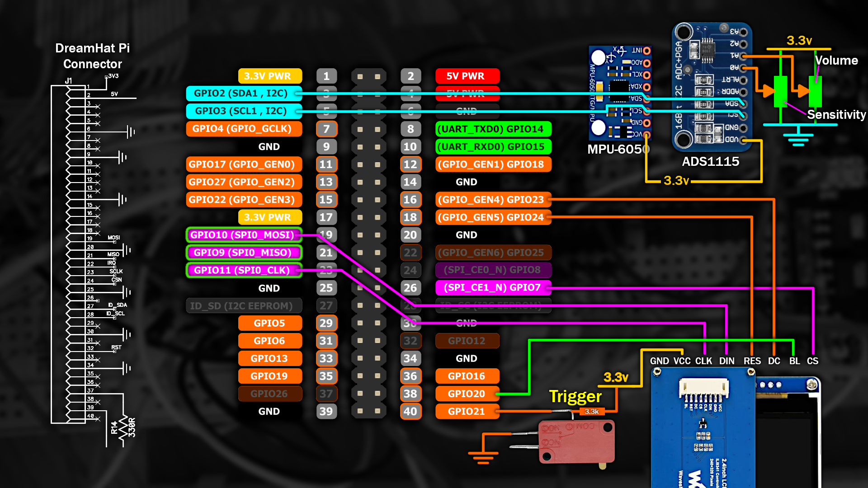Click the ADS1115 ADC board image
The width and height of the screenshot is (868, 488).
coord(712,87)
